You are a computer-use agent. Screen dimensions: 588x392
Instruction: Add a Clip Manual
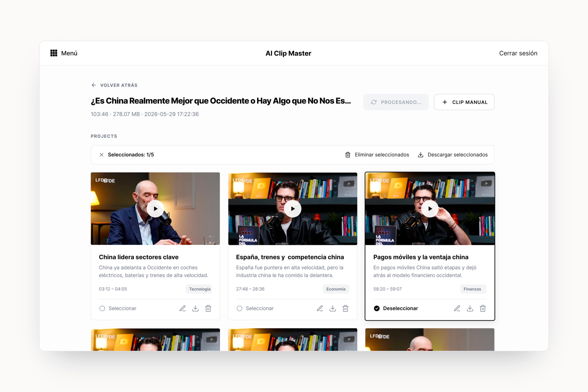(464, 102)
